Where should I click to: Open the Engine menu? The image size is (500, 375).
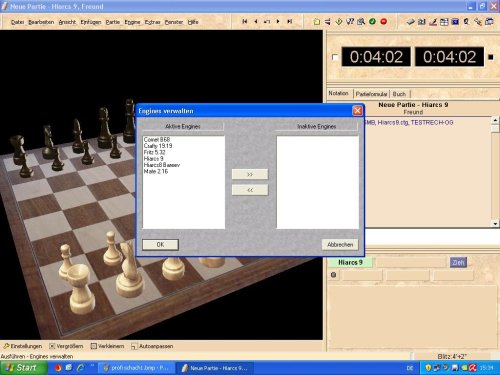point(132,22)
